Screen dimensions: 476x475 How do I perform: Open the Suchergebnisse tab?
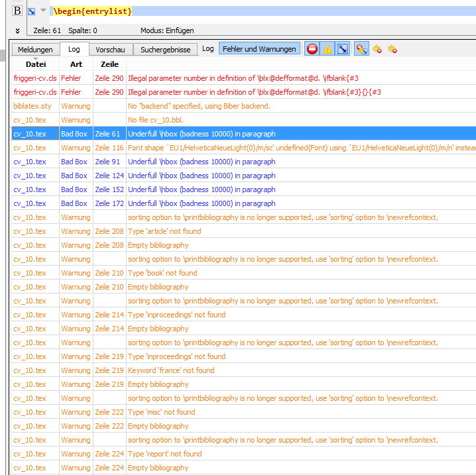click(x=166, y=50)
